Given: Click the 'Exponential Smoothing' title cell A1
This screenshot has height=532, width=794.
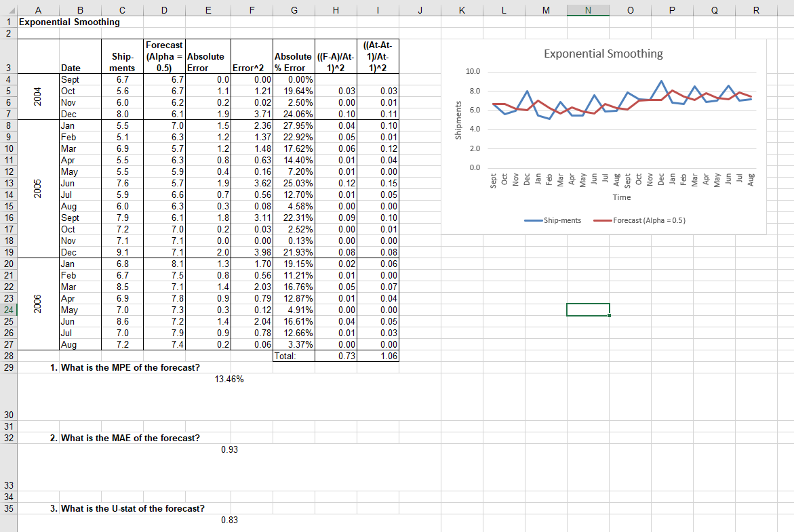Looking at the screenshot, I should click(x=69, y=22).
